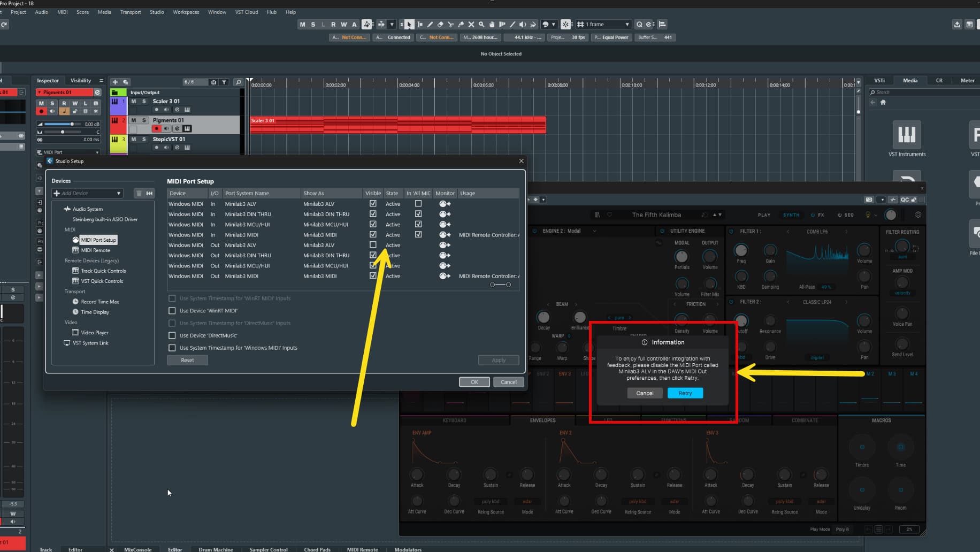Switch to the Media tab in right zone
The image size is (980, 552).
pos(910,81)
